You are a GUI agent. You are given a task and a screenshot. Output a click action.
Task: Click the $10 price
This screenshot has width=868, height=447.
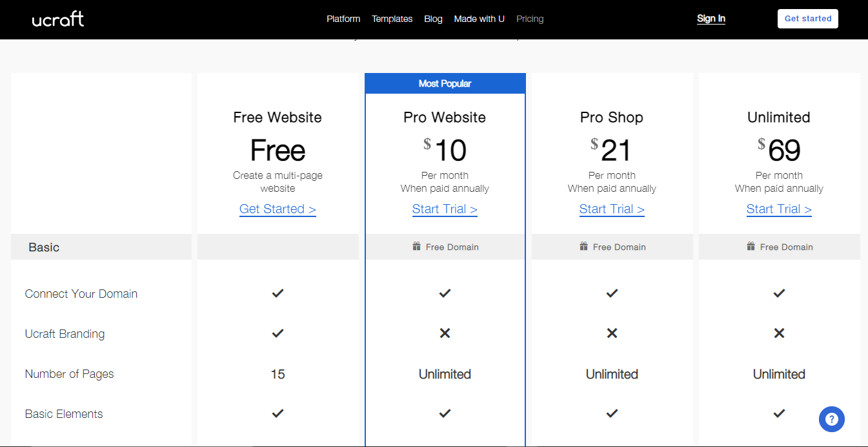coord(445,151)
